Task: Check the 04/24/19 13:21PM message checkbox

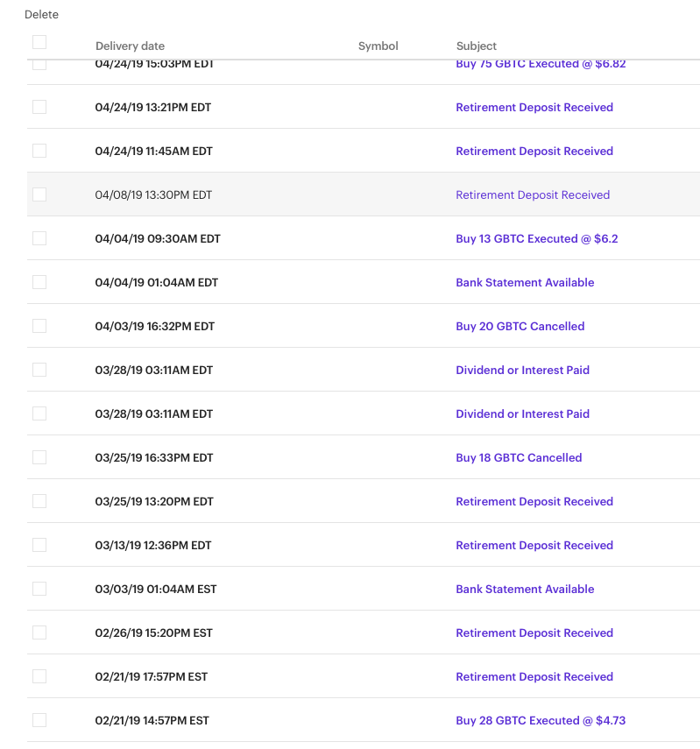Action: (x=39, y=107)
